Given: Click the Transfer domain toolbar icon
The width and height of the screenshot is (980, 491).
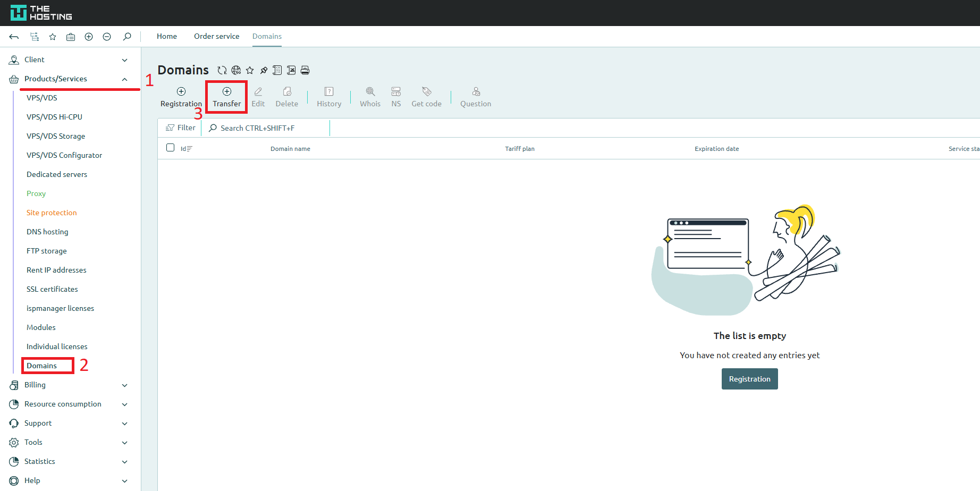Looking at the screenshot, I should point(226,97).
